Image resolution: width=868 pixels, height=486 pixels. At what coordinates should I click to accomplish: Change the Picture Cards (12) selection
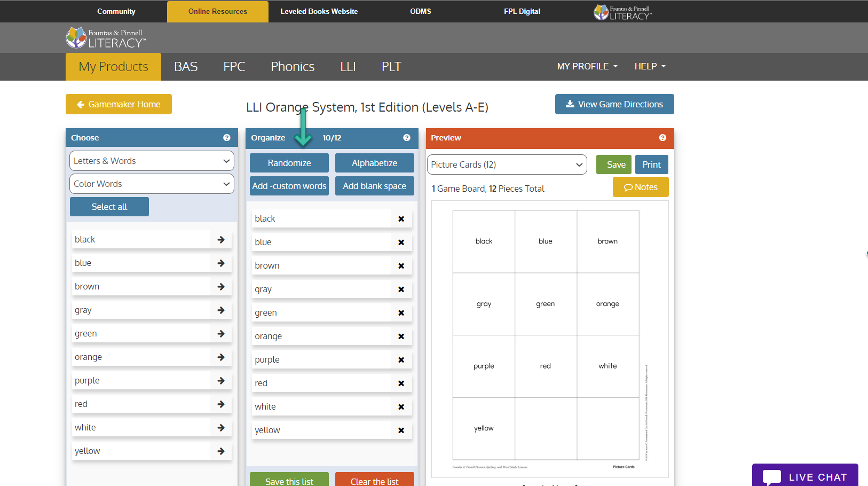click(506, 164)
